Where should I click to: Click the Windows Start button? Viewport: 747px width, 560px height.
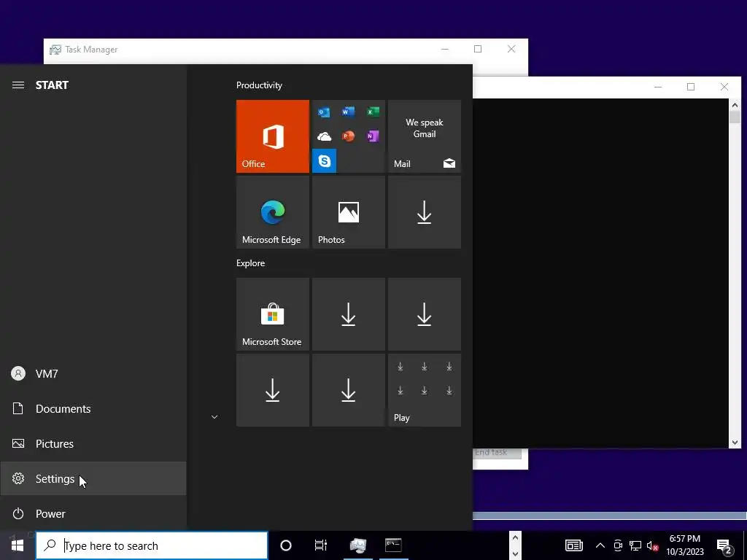click(x=18, y=545)
